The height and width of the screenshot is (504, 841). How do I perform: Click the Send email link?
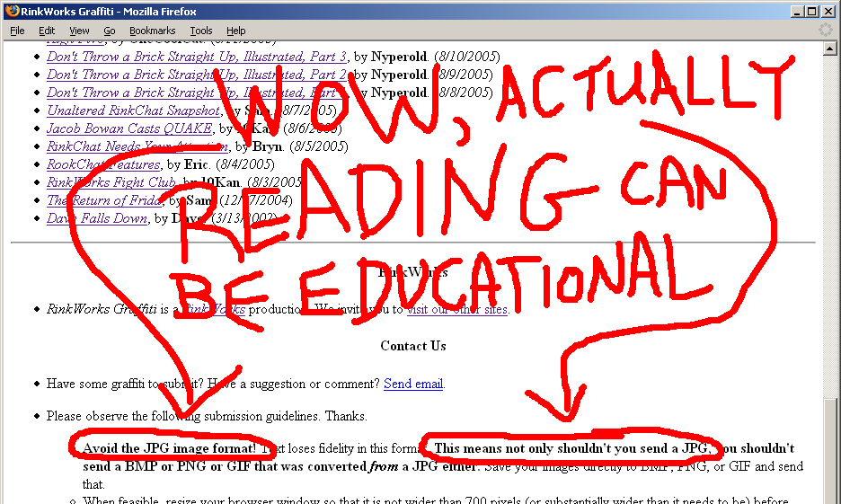[413, 384]
